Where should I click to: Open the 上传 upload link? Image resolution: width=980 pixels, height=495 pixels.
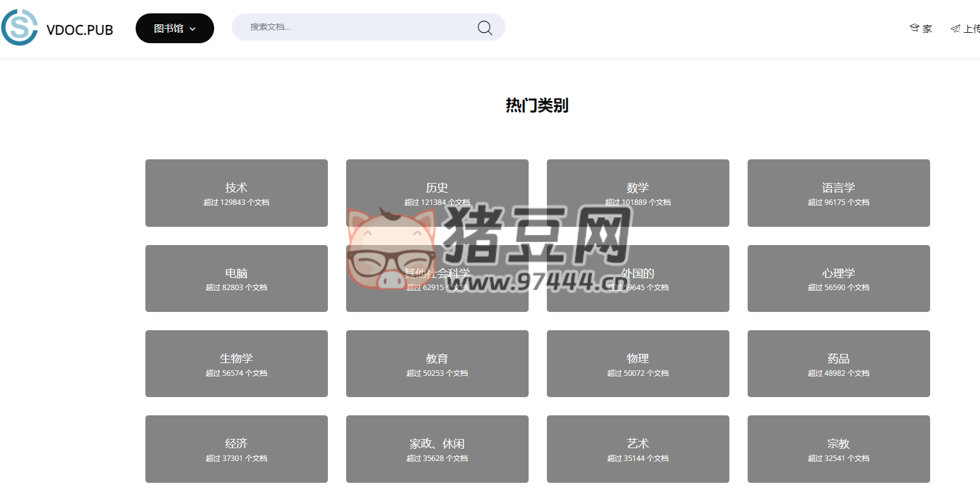(965, 29)
